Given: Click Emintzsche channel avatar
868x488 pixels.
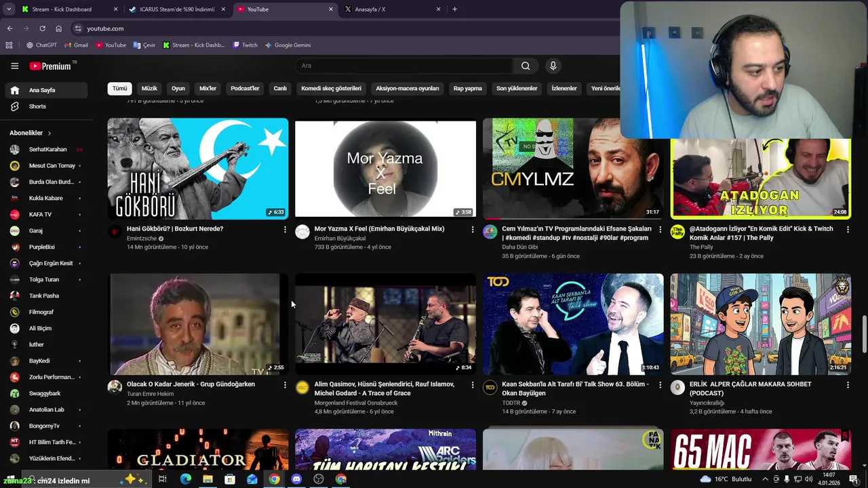Looking at the screenshot, I should pos(115,232).
